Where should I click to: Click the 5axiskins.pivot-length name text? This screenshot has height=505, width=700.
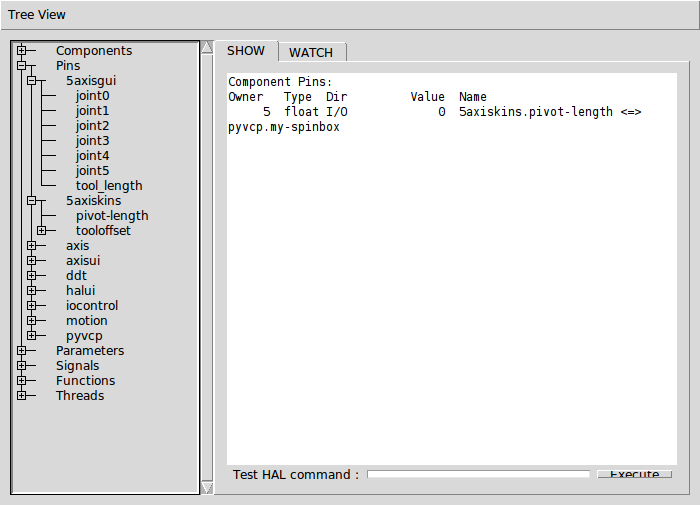click(x=536, y=112)
